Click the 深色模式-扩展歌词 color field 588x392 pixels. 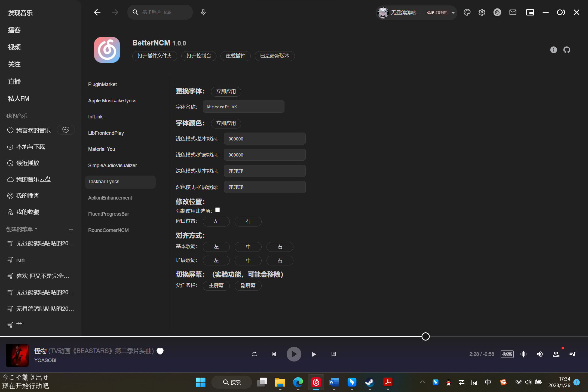click(x=265, y=187)
